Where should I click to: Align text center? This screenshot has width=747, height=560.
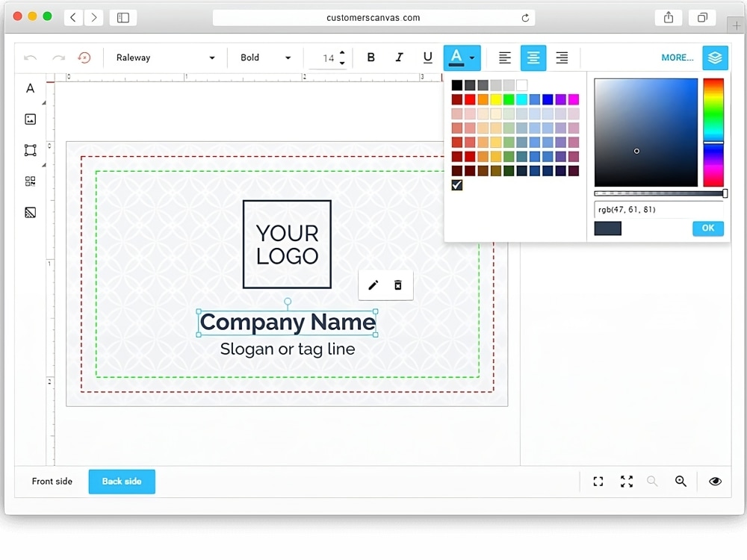tap(533, 57)
